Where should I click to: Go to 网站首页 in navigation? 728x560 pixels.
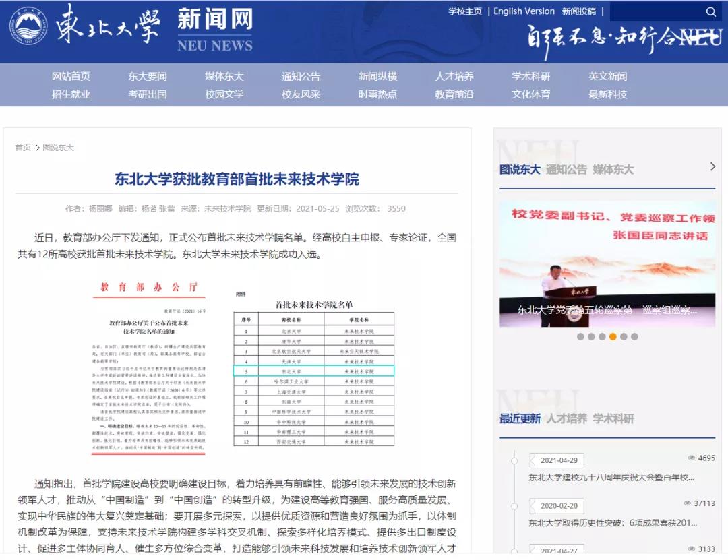pos(71,76)
